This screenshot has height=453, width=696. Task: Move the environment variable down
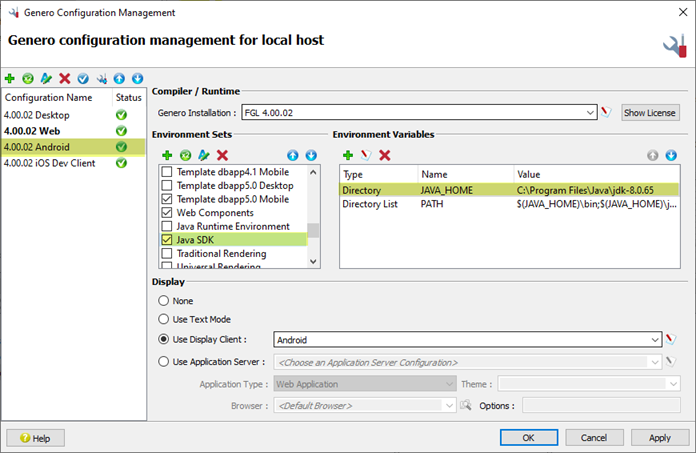(671, 155)
